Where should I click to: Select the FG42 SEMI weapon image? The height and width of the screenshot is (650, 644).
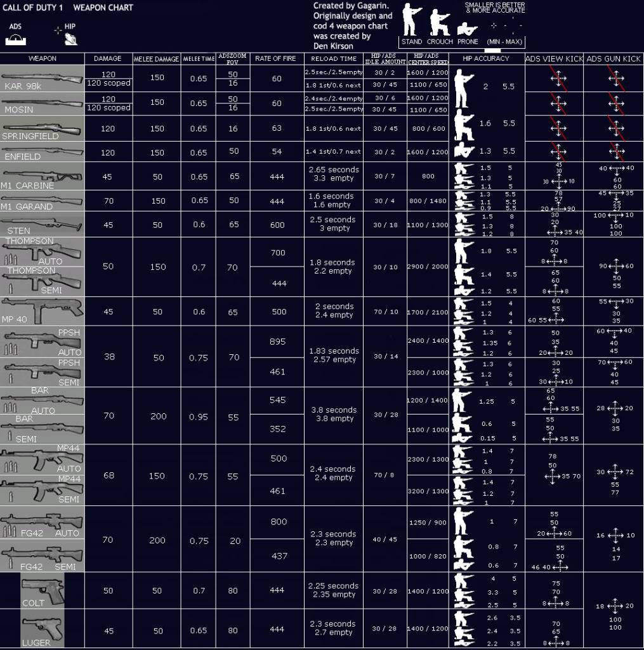tap(42, 556)
